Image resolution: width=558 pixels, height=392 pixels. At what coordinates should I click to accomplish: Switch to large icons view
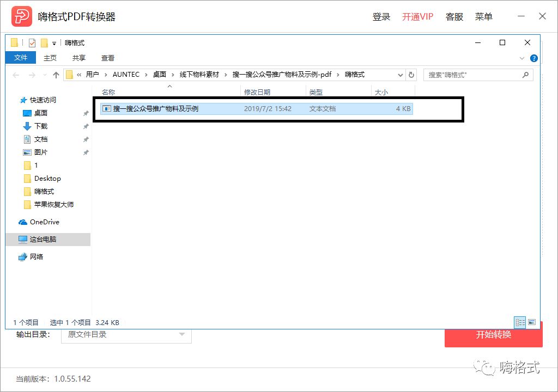(x=532, y=321)
